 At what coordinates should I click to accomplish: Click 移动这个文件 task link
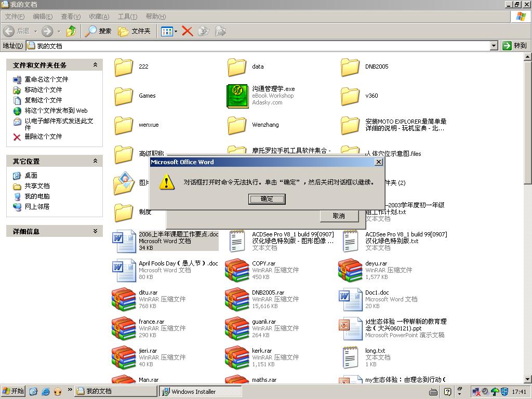coord(44,89)
